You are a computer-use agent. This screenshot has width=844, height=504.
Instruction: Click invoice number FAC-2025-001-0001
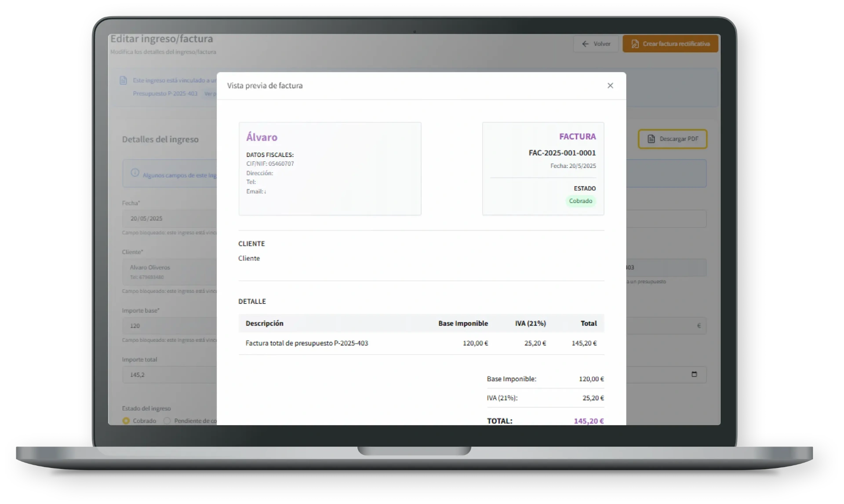pos(562,153)
